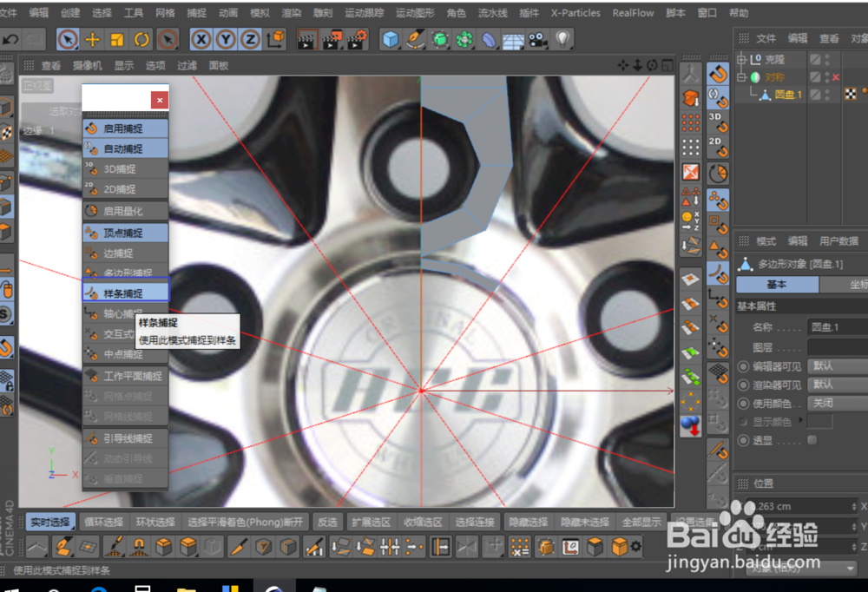Expand the 克隆 object in object tree
The width and height of the screenshot is (868, 592).
pos(742,59)
